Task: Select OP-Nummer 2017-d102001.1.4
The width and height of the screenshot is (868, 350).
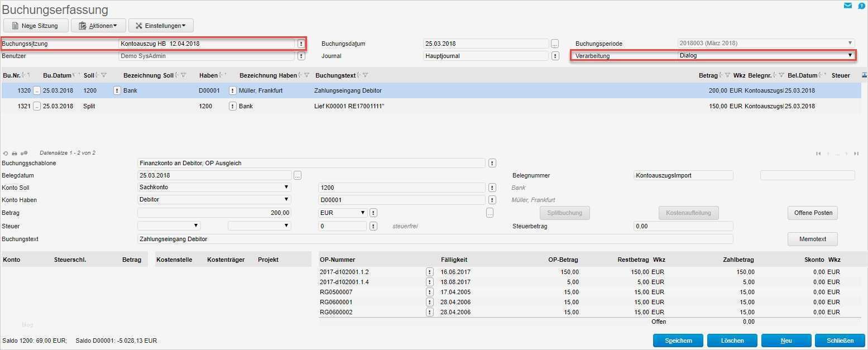Action: pos(344,282)
